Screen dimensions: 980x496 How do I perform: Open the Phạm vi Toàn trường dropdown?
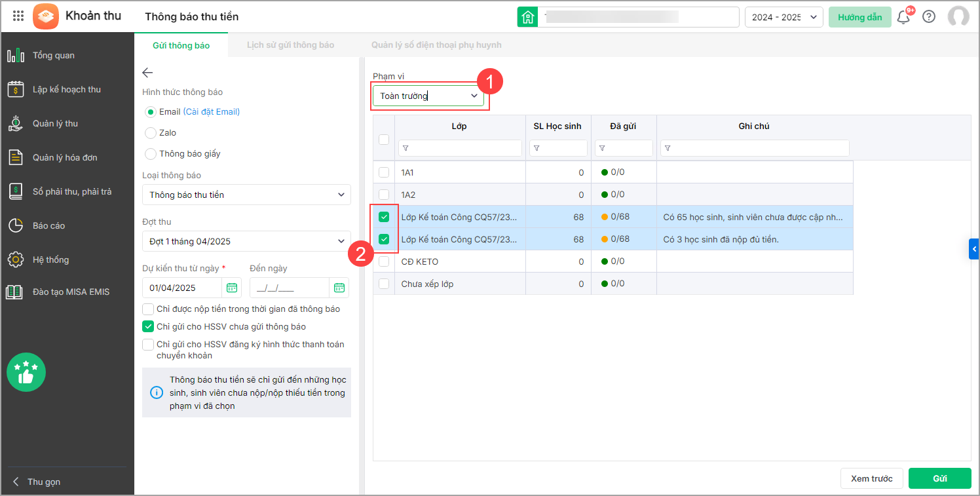click(428, 96)
